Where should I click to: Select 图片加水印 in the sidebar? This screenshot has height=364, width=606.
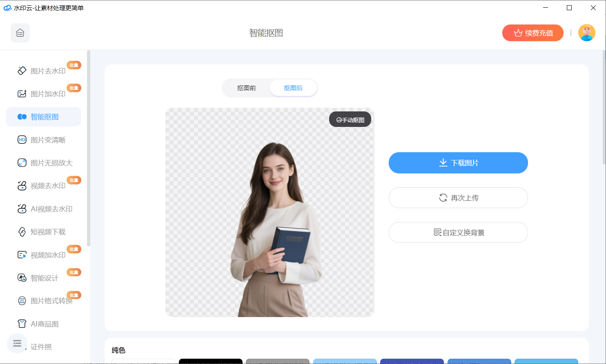tap(48, 94)
